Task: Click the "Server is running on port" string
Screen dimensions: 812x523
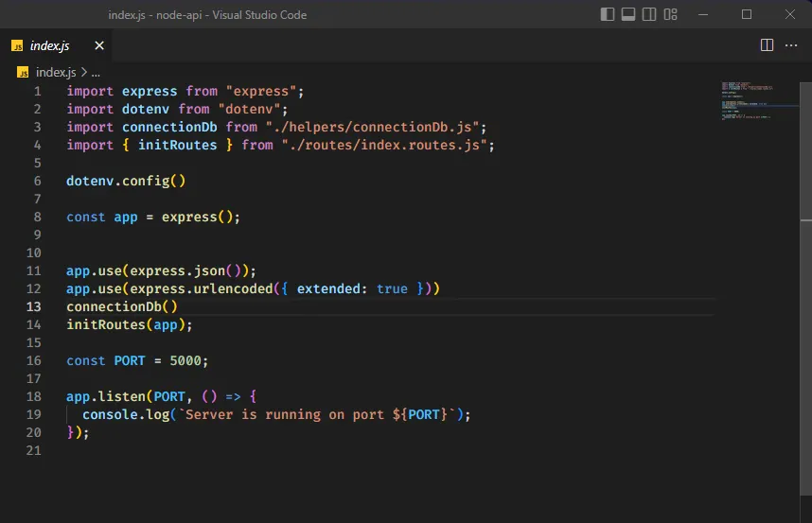Action: pyautogui.click(x=285, y=415)
